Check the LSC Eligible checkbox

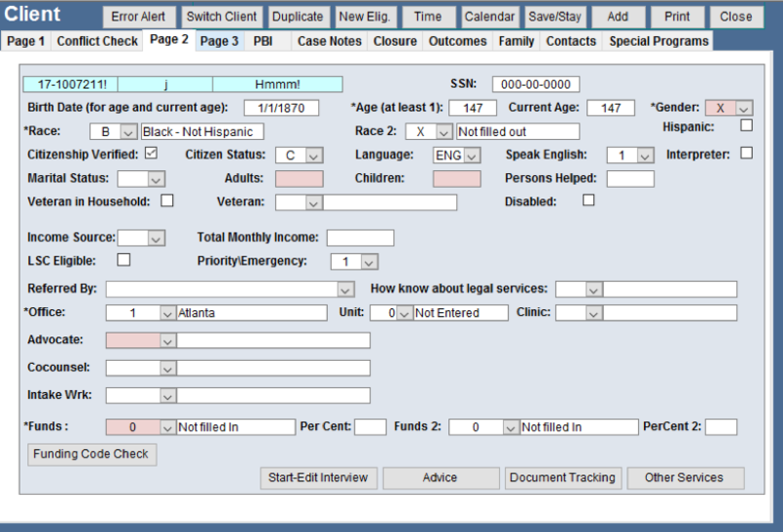pyautogui.click(x=123, y=259)
